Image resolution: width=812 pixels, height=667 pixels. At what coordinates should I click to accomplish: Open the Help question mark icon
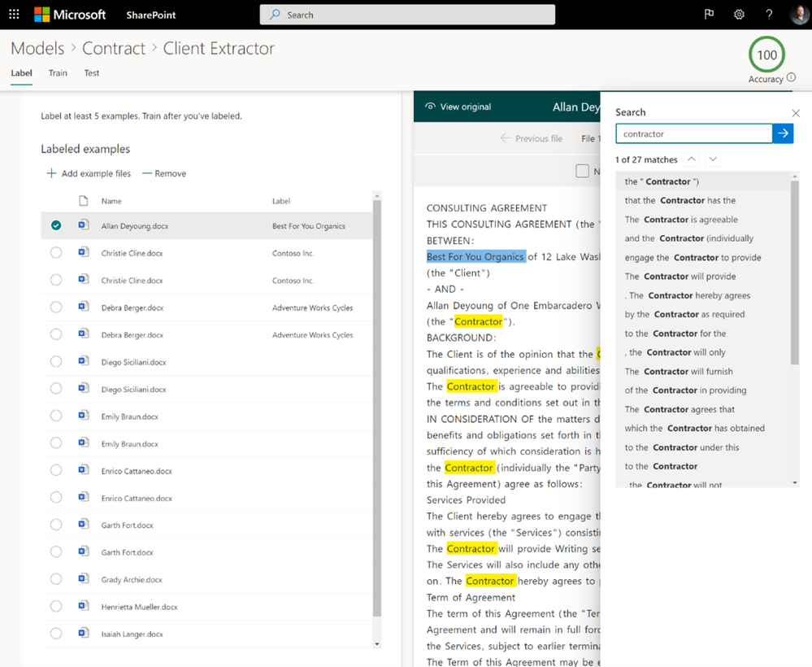[769, 15]
